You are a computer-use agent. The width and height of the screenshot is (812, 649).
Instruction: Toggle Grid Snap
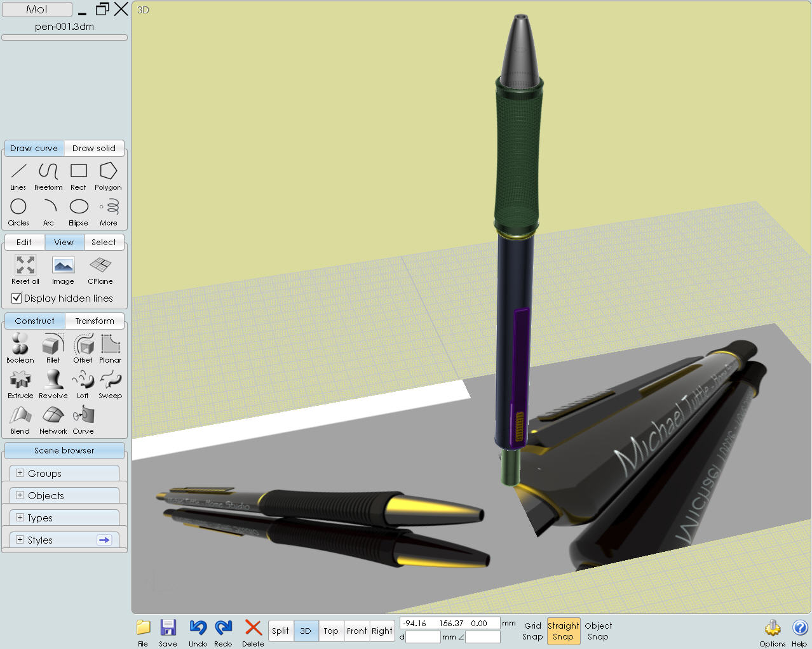coord(532,631)
